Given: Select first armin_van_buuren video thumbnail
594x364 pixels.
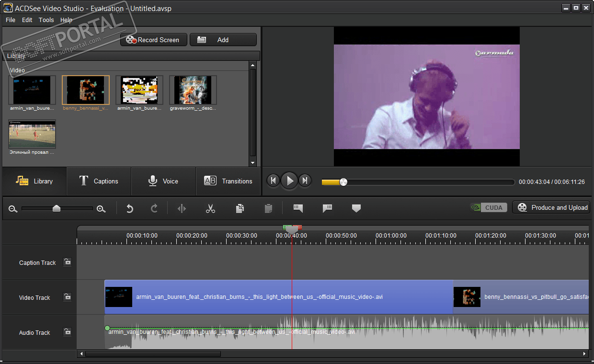Looking at the screenshot, I should pyautogui.click(x=32, y=90).
